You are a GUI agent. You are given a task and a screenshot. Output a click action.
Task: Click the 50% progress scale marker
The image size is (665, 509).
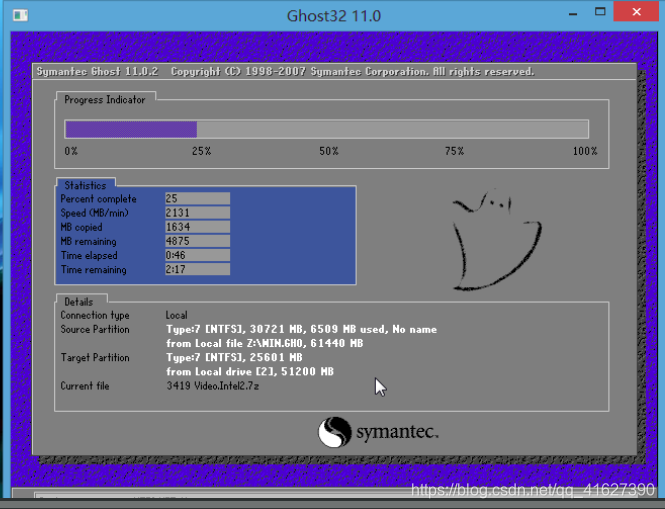point(329,151)
